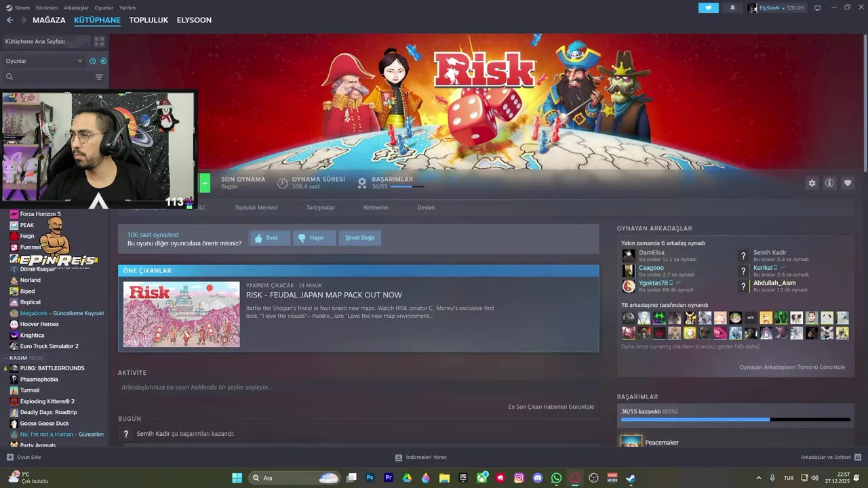The height and width of the screenshot is (488, 868).
Task: Go forward with the navigation arrow
Action: (x=23, y=20)
